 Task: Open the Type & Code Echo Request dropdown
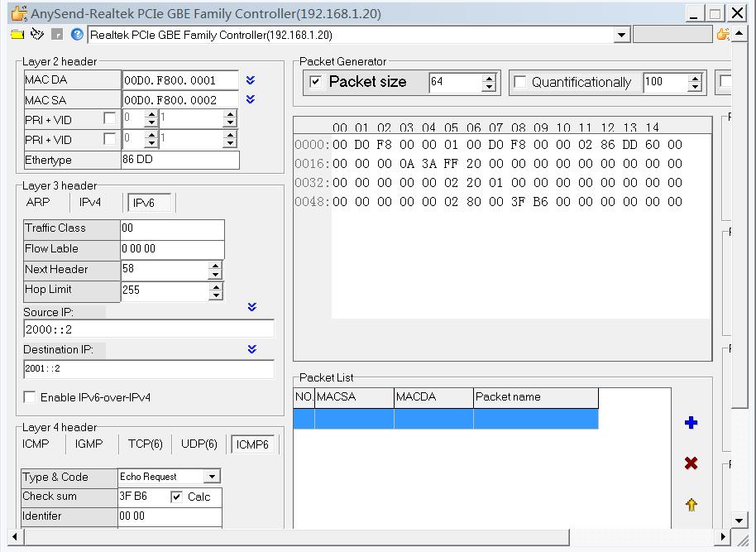tap(212, 477)
